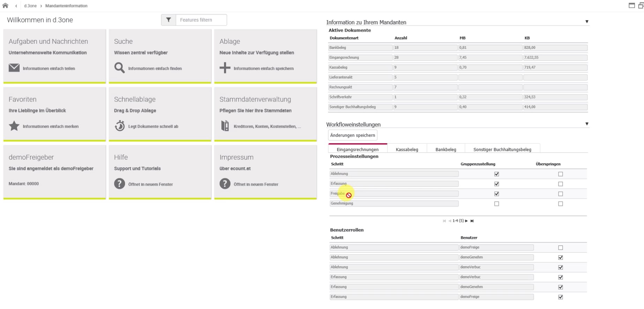Screen dimensions: 644x309
Task: Check Überspringen for the Ablehnung step
Action: [561, 174]
